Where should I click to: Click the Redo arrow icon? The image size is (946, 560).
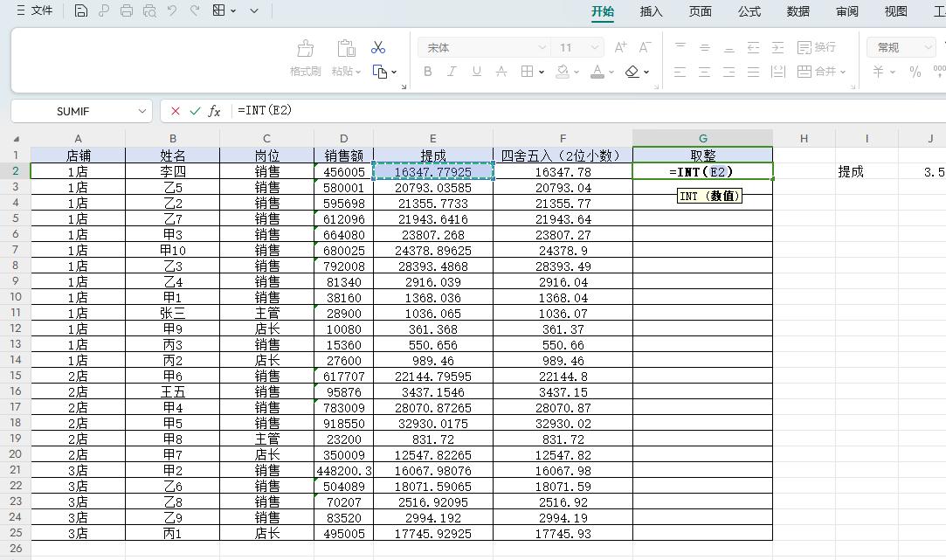point(194,10)
